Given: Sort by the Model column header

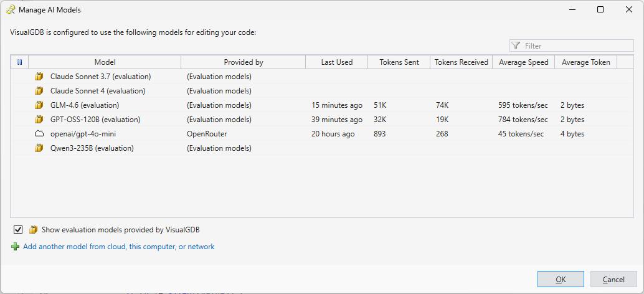Looking at the screenshot, I should pos(105,62).
